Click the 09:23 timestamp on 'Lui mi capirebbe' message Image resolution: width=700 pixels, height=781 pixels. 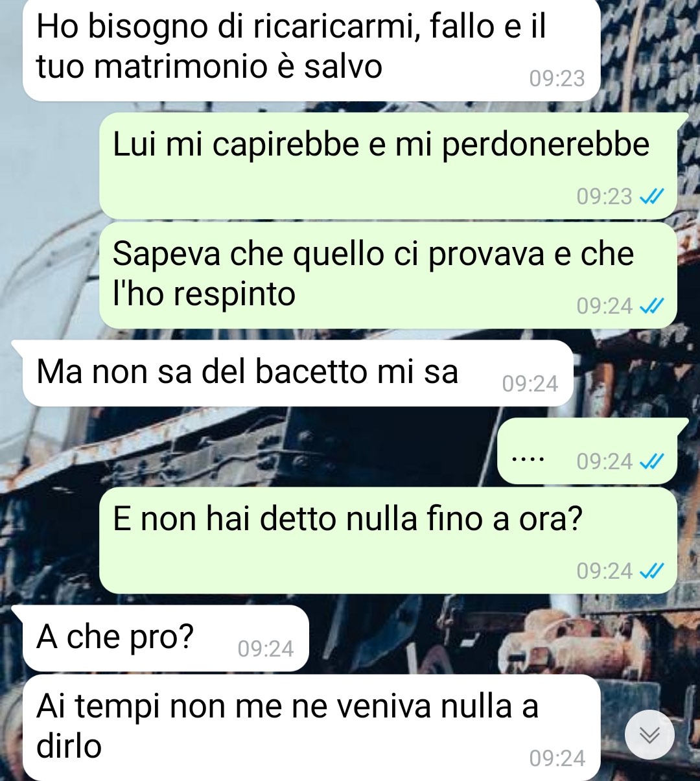(x=604, y=196)
